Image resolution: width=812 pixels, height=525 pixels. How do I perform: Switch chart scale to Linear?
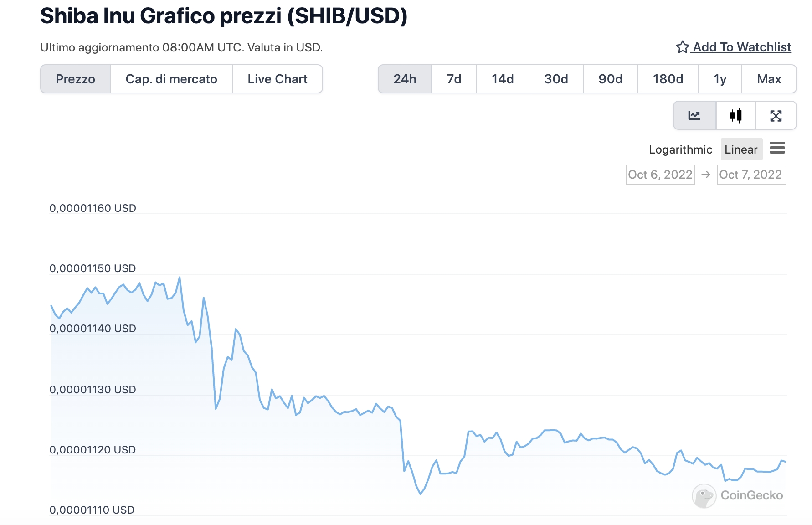coord(741,149)
